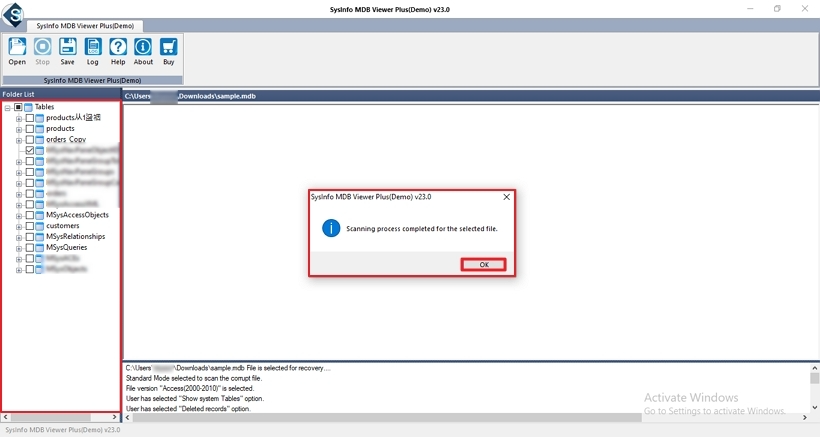Click the 'Deleted records' log line
Viewport: 820px width, 437px height.
click(188, 409)
